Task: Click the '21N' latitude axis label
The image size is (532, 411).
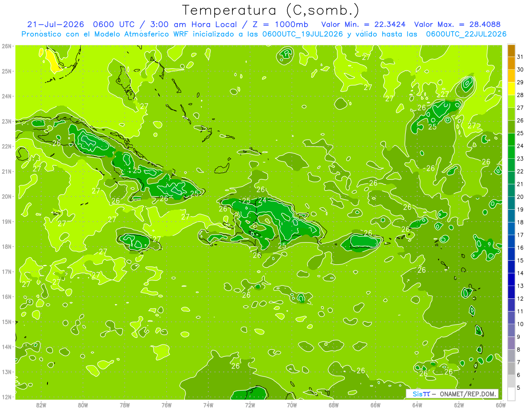Action: (x=7, y=171)
